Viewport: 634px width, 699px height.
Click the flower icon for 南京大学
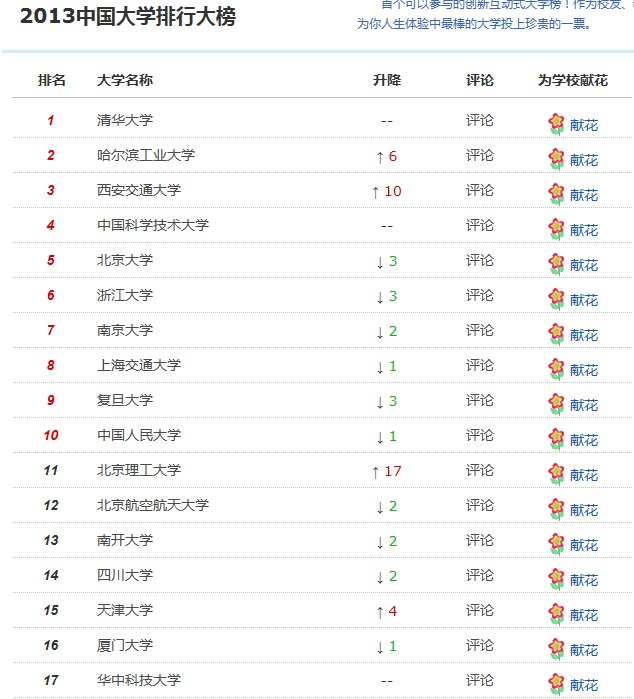[556, 334]
